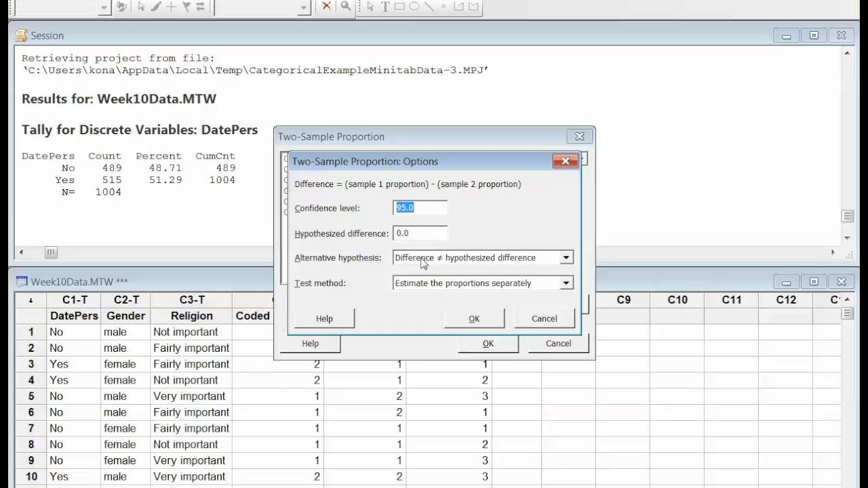Select column header C10
868x488 pixels.
[677, 300]
